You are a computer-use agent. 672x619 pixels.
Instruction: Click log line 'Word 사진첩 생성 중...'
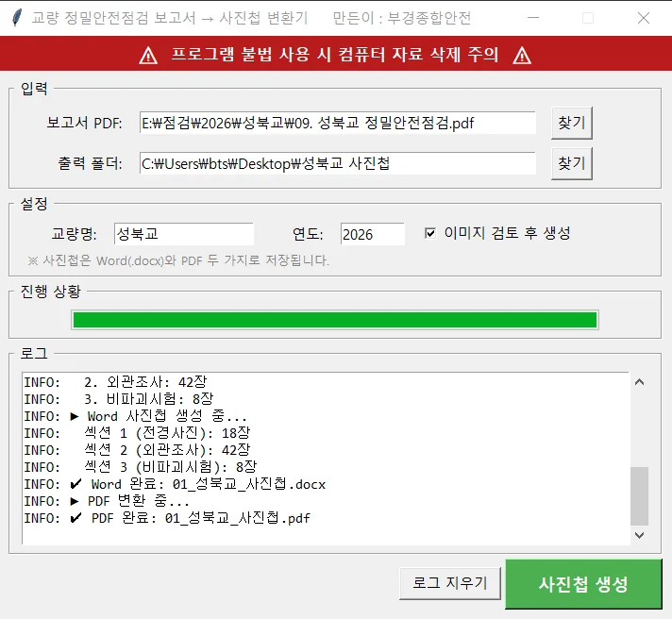click(x=135, y=416)
